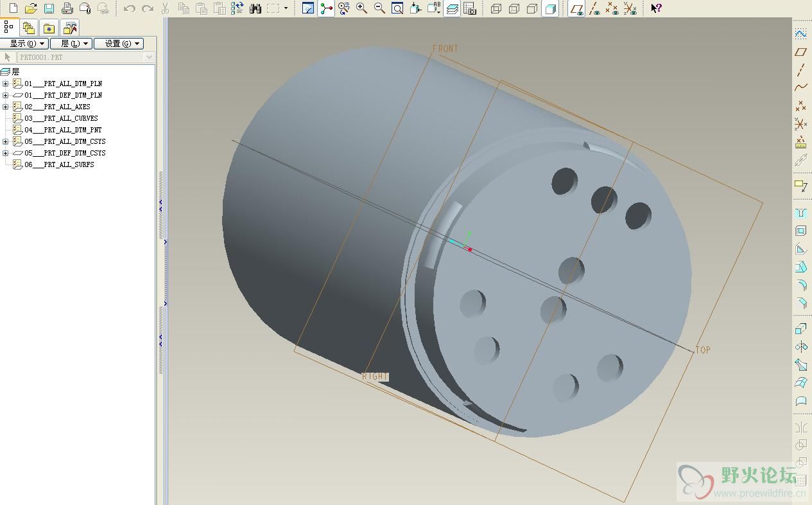Viewport: 812px width, 505px height.
Task: Toggle coordinate systems display
Action: pos(631,8)
